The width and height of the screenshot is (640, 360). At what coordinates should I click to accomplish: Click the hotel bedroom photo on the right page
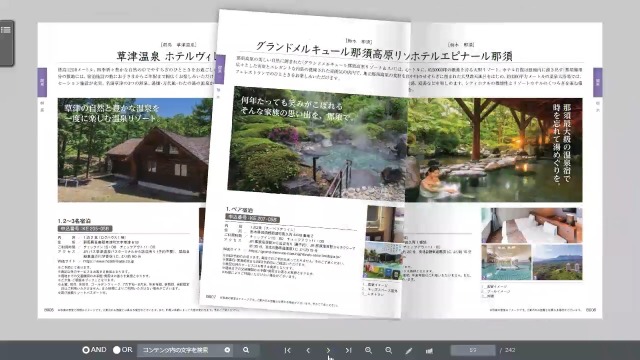[531, 225]
